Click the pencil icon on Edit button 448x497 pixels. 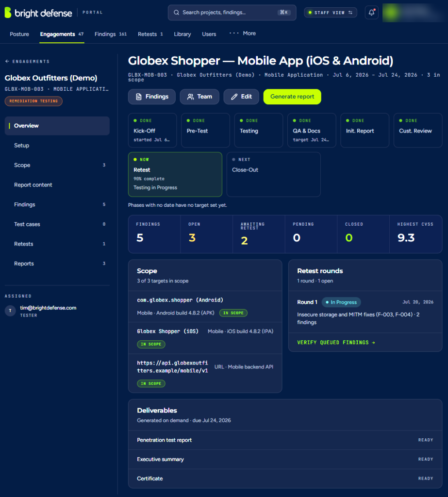point(234,97)
